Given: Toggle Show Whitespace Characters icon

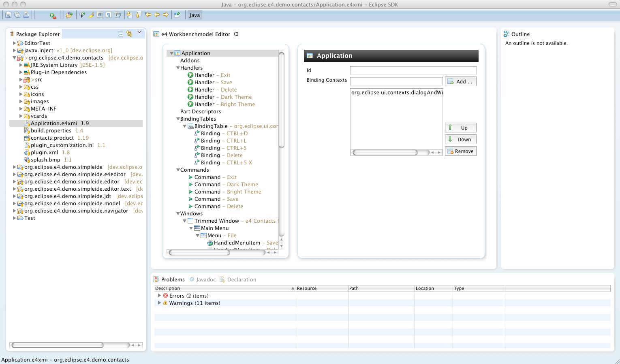Looking at the screenshot, I should coord(109,15).
